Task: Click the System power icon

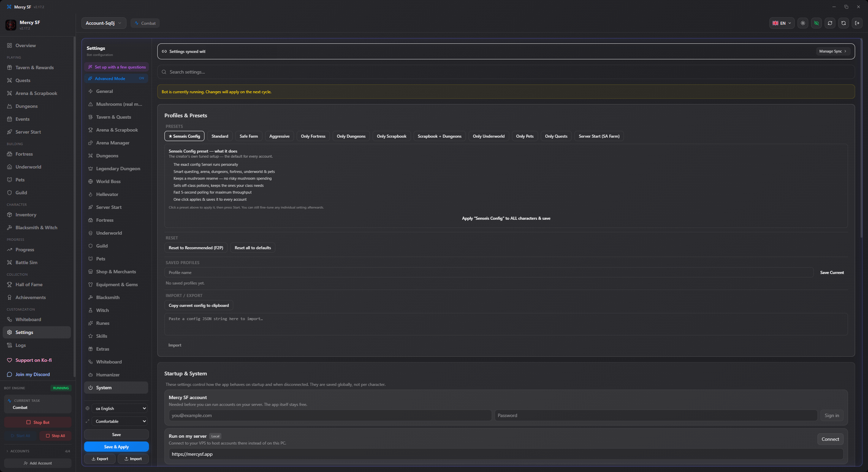Action: point(91,388)
